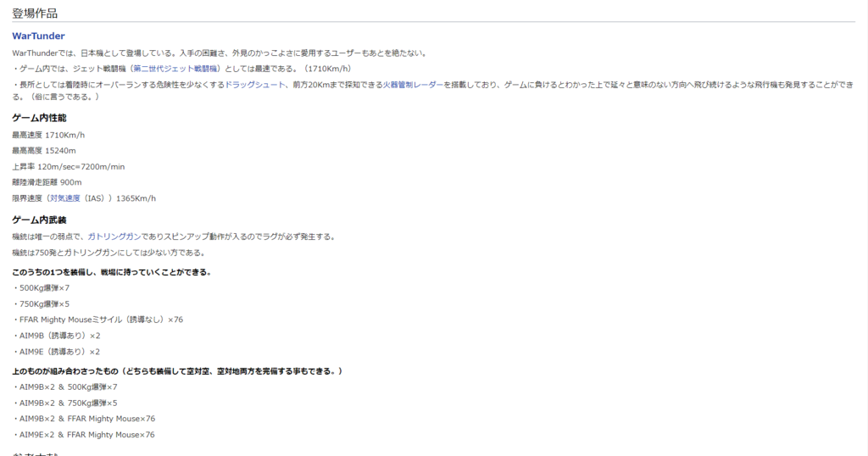
Task: Click the 上昇率 120m/sec line
Action: pos(69,167)
